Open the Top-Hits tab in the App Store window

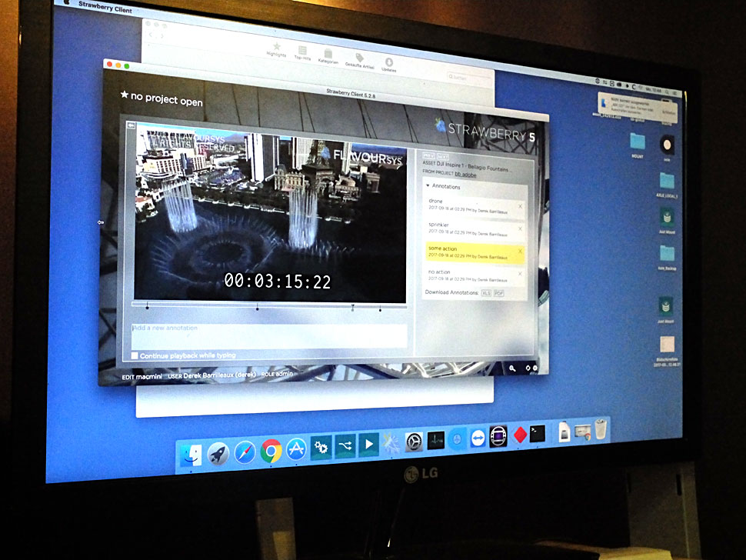pyautogui.click(x=302, y=53)
